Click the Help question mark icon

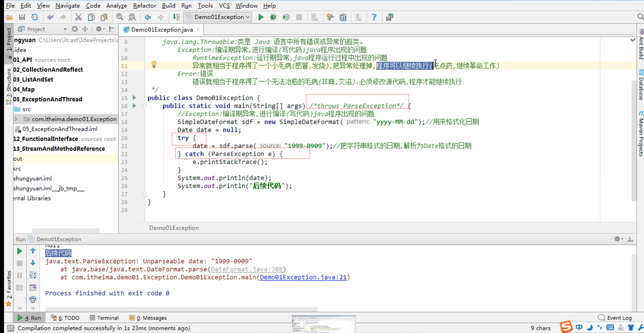[374, 17]
